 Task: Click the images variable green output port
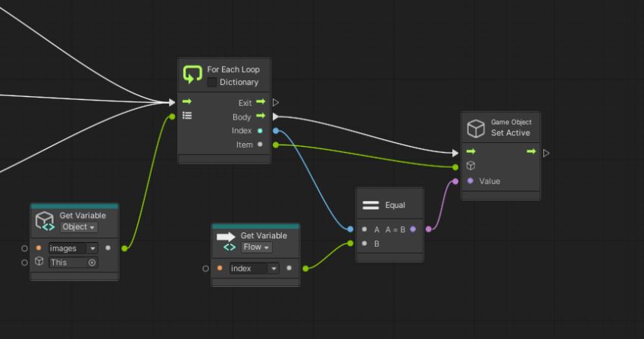[x=124, y=248]
